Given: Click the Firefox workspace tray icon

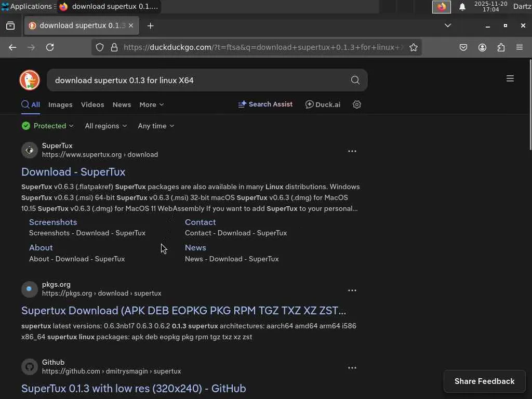Looking at the screenshot, I should coord(442,7).
